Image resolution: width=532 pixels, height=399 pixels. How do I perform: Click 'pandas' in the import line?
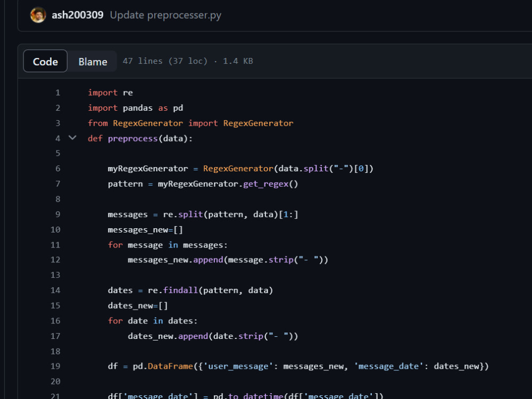tap(138, 108)
